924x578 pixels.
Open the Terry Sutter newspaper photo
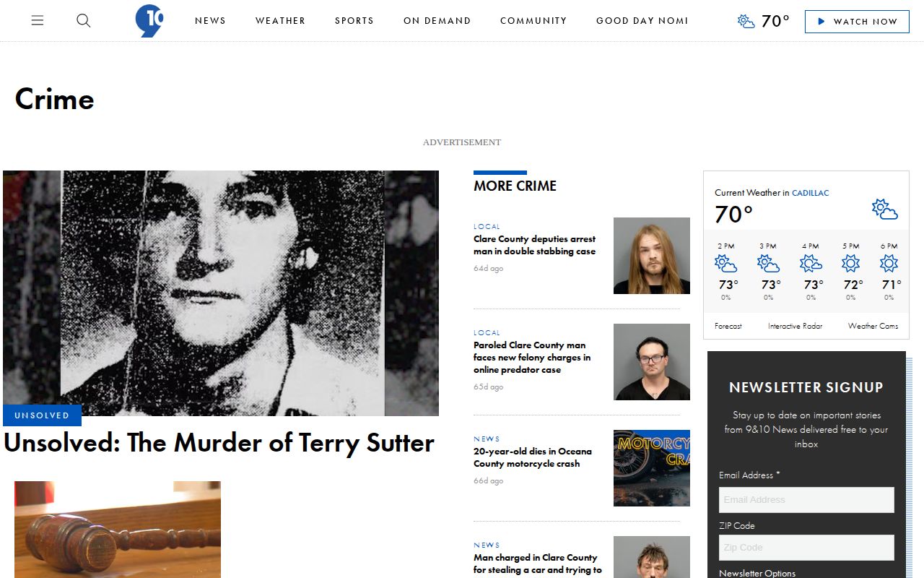(x=221, y=293)
